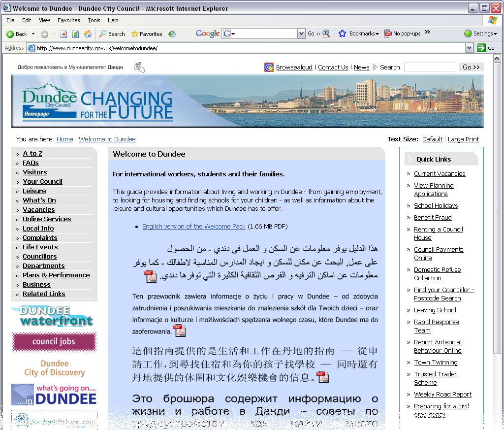Image resolution: width=504 pixels, height=430 pixels.
Task: Open the Chinese version PDF icon
Action: (323, 377)
